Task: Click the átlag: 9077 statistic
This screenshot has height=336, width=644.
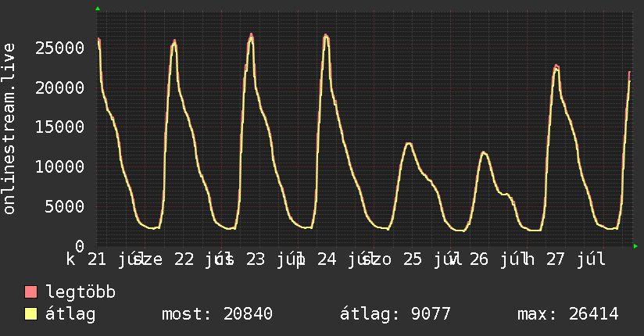Action: coord(395,314)
